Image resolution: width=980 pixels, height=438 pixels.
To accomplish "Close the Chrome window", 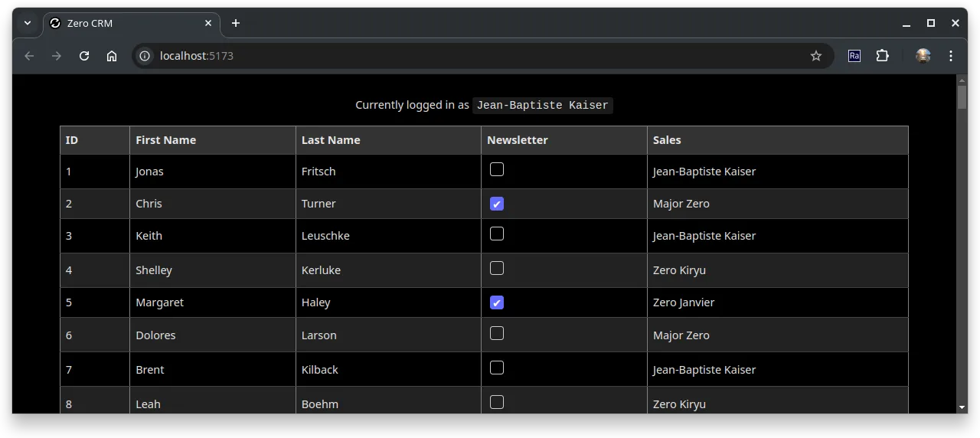I will pyautogui.click(x=955, y=23).
